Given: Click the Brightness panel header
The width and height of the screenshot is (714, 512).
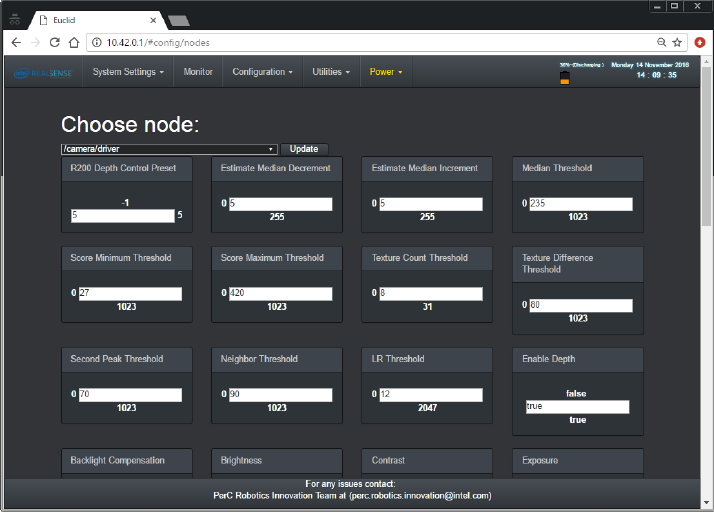Looking at the screenshot, I should pos(277,461).
